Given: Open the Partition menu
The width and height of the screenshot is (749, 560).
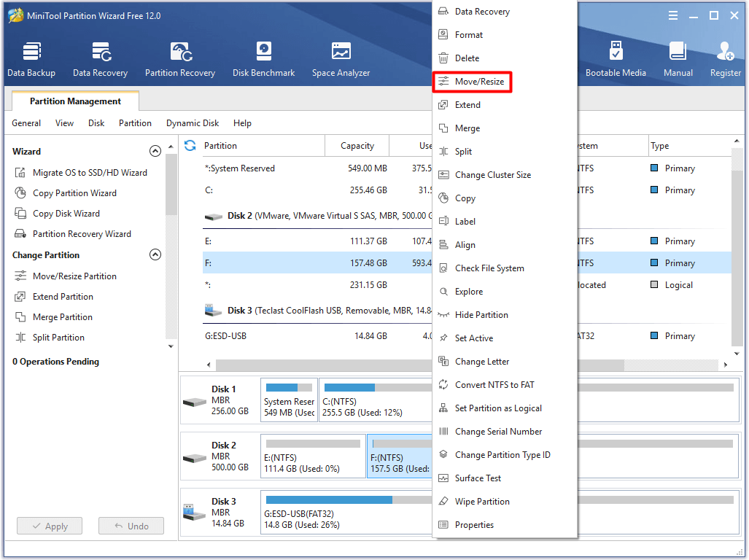Looking at the screenshot, I should coord(135,123).
